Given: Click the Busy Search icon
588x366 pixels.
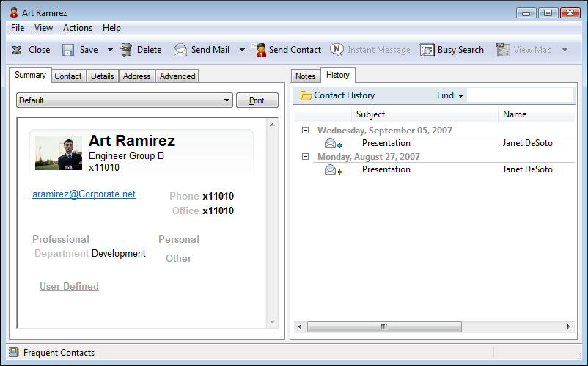Looking at the screenshot, I should tap(427, 50).
